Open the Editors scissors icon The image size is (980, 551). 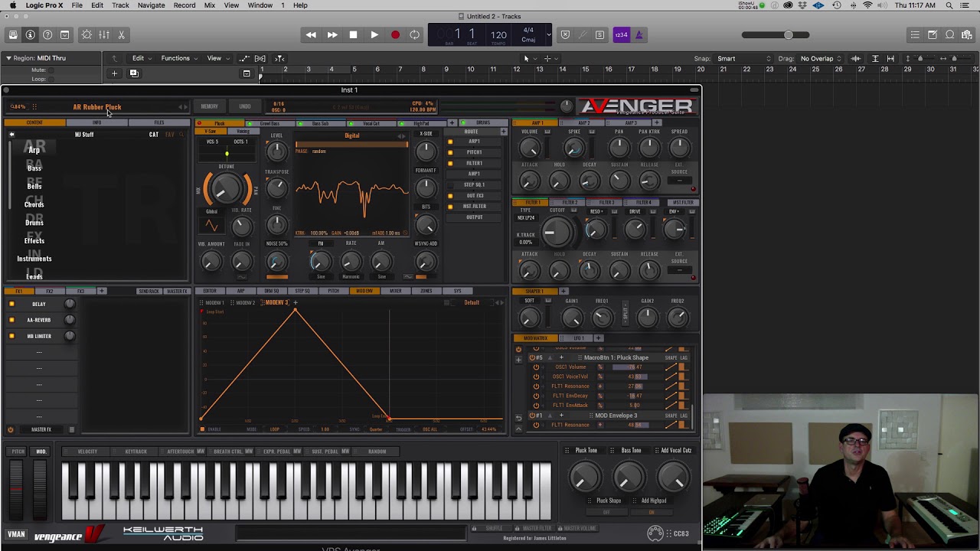[121, 34]
